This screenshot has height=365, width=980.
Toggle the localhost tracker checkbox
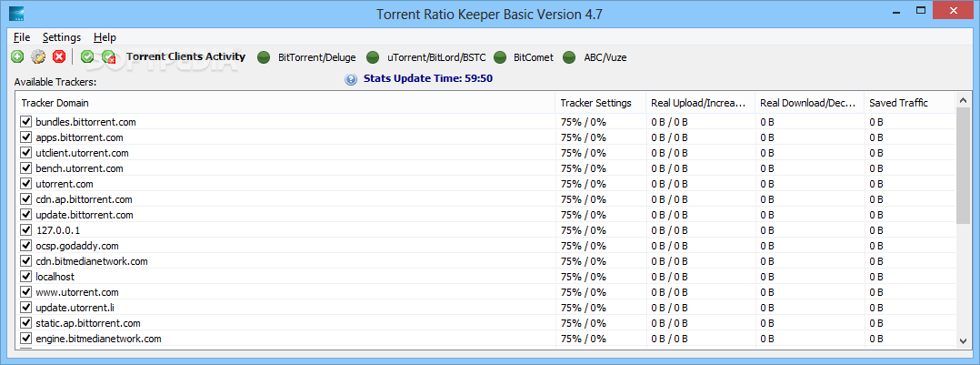coord(26,276)
